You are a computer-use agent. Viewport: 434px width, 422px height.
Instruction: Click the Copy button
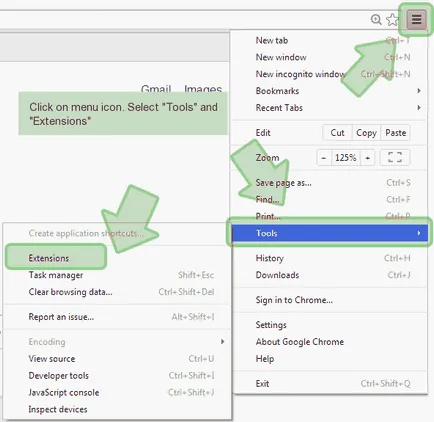click(366, 133)
